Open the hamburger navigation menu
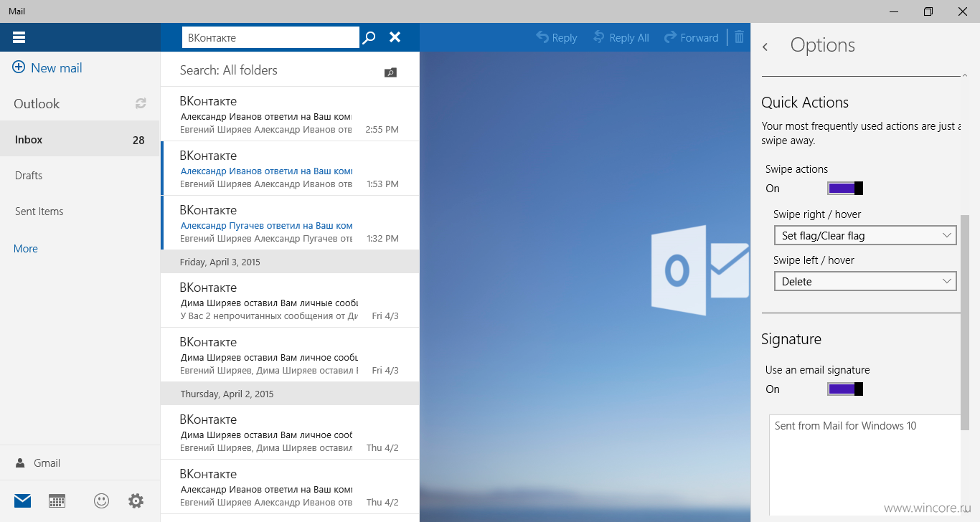980x522 pixels. coord(19,37)
